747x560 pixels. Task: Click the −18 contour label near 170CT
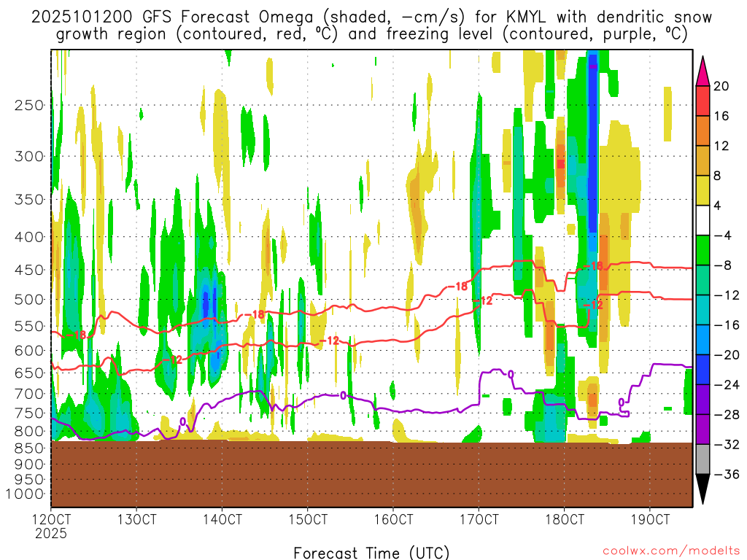(458, 286)
